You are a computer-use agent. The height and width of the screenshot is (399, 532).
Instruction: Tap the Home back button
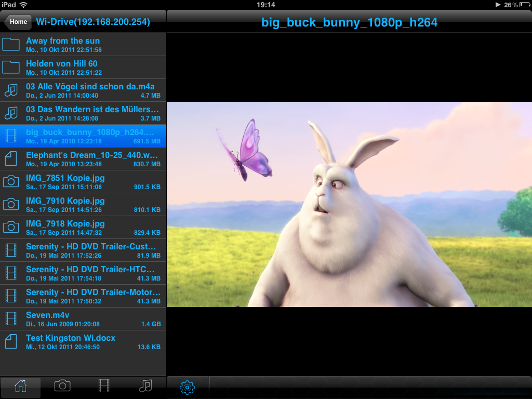click(x=18, y=22)
